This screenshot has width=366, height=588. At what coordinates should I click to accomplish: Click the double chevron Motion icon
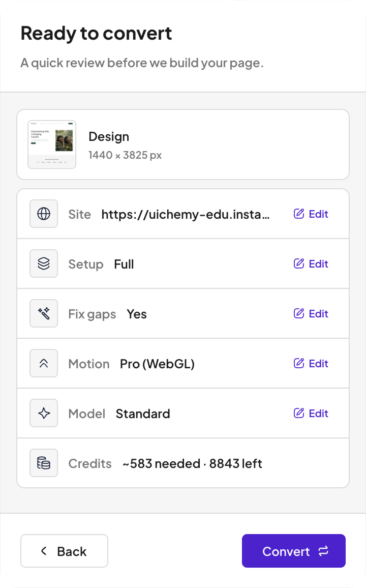(x=44, y=363)
